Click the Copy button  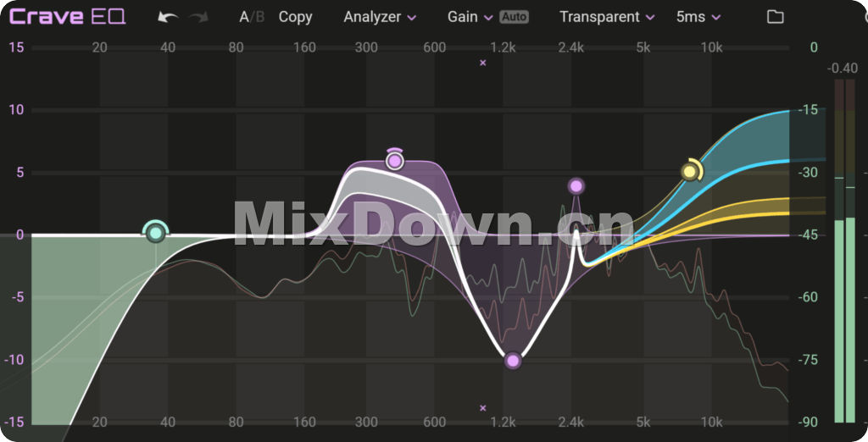point(295,17)
